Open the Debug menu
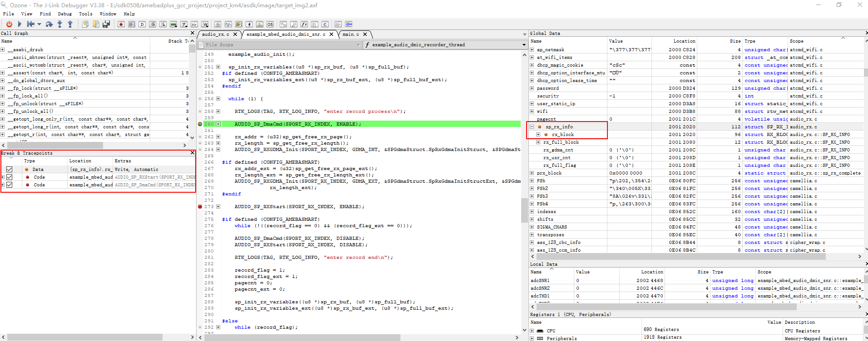The width and height of the screenshot is (868, 341). [64, 14]
